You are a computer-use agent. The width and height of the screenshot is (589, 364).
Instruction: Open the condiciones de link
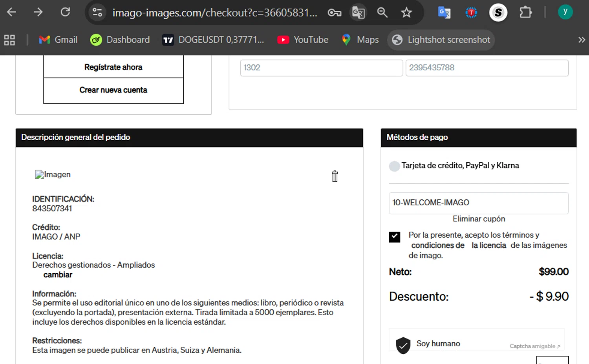pos(438,245)
